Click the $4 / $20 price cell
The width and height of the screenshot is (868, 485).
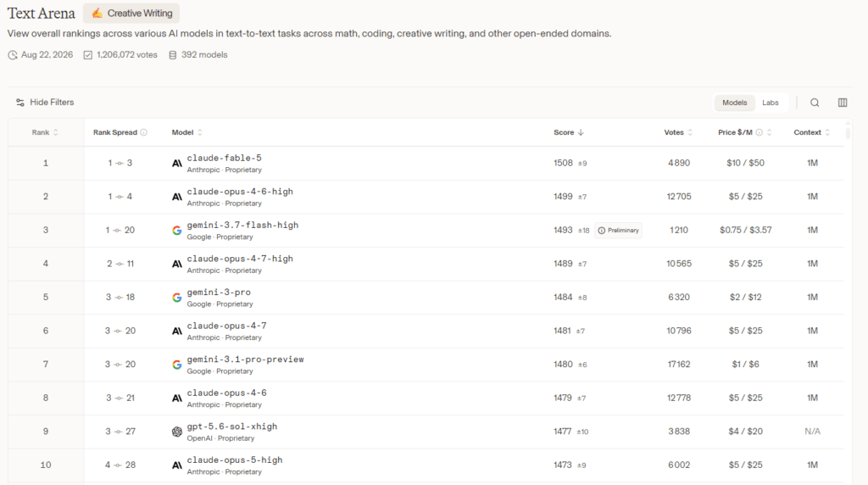[x=745, y=432]
